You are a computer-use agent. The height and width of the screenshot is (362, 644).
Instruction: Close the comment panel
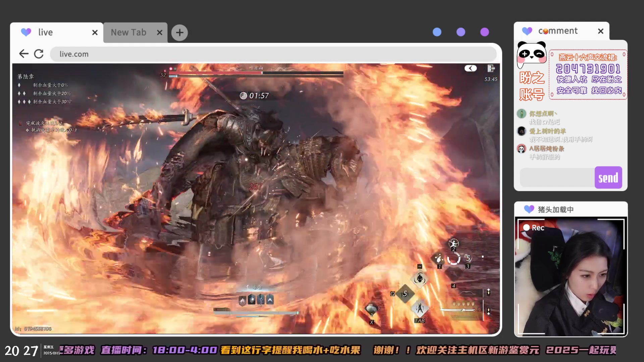point(601,31)
